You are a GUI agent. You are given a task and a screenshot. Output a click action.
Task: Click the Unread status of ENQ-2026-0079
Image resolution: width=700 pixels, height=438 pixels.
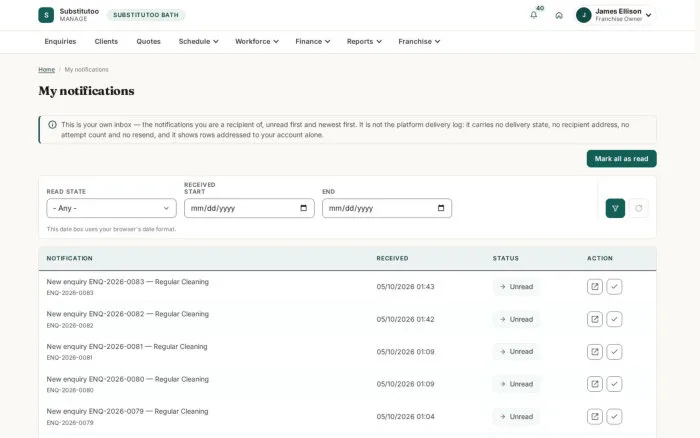pyautogui.click(x=516, y=417)
